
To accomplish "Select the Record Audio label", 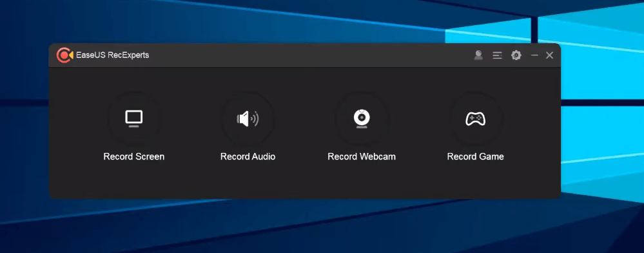I will (x=248, y=157).
